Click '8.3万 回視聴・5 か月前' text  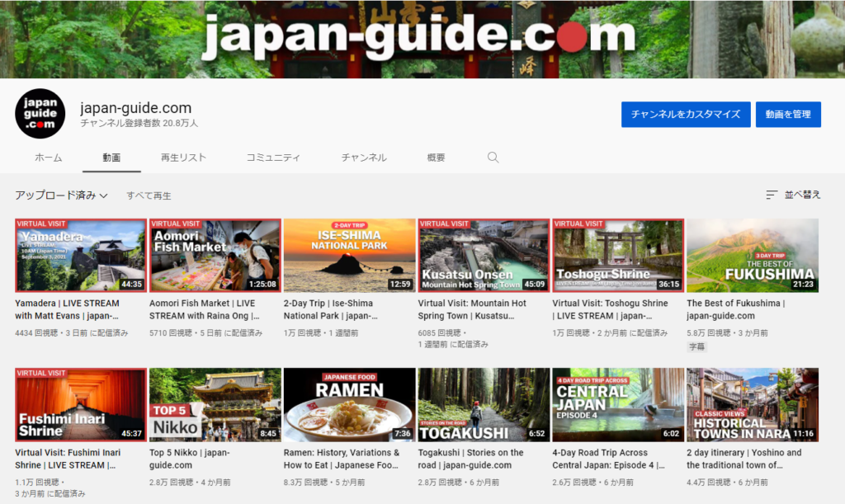(x=323, y=483)
